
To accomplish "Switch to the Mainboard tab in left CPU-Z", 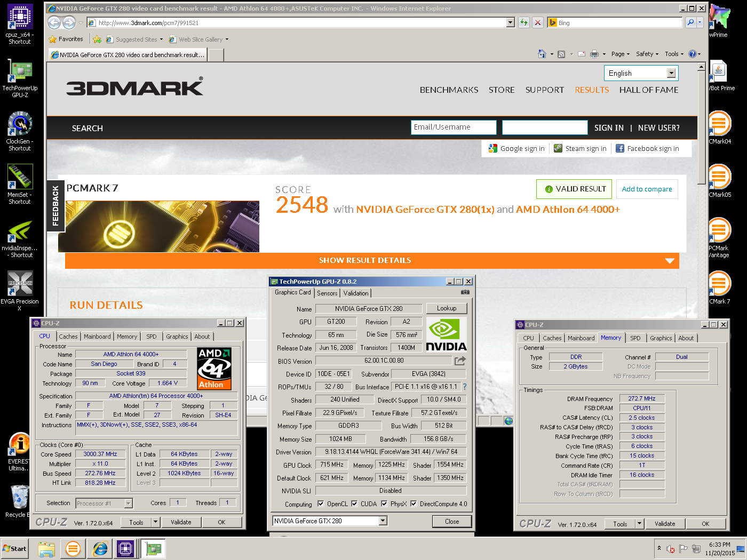I will 97,337.
